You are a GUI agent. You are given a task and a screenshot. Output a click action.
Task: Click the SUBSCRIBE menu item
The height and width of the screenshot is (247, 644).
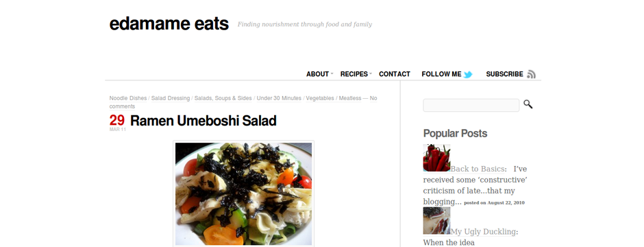coord(504,74)
